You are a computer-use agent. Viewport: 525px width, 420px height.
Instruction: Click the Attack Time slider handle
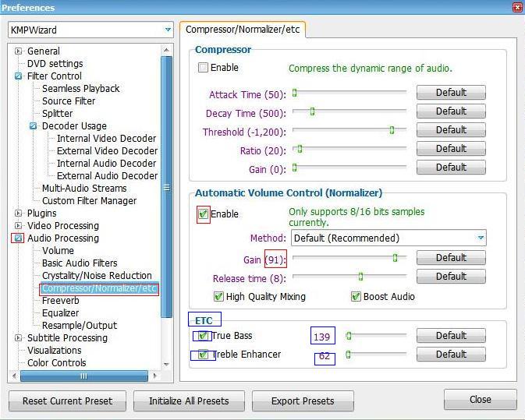pos(294,93)
